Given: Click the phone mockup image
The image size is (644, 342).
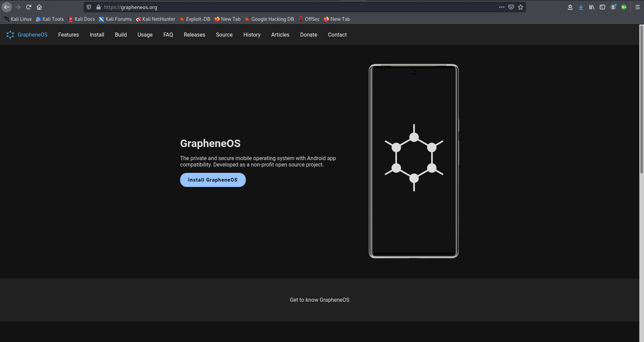Looking at the screenshot, I should point(414,161).
